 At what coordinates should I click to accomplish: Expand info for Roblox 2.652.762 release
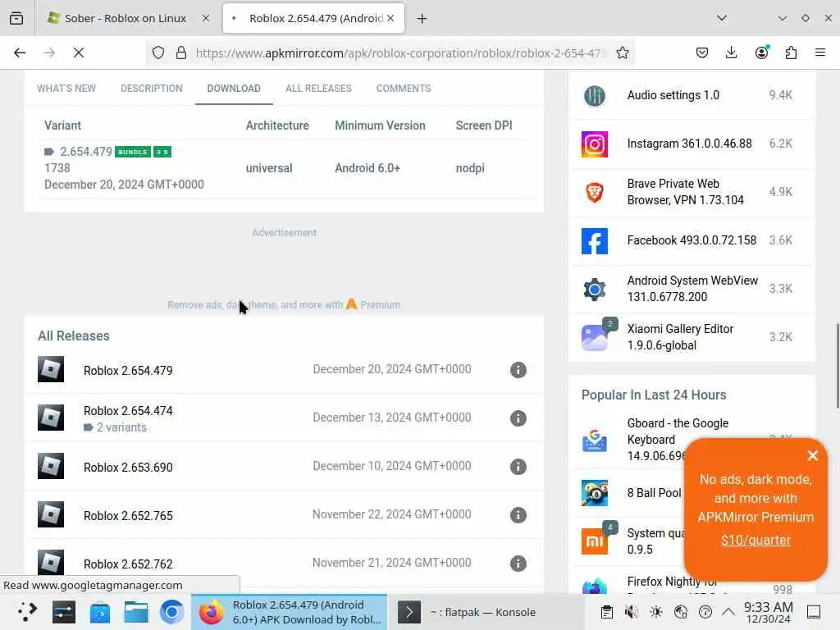(x=518, y=563)
